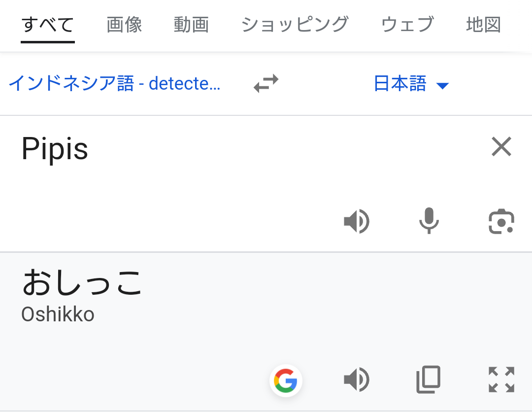Open the 日本語 target language dropdown

tap(400, 84)
